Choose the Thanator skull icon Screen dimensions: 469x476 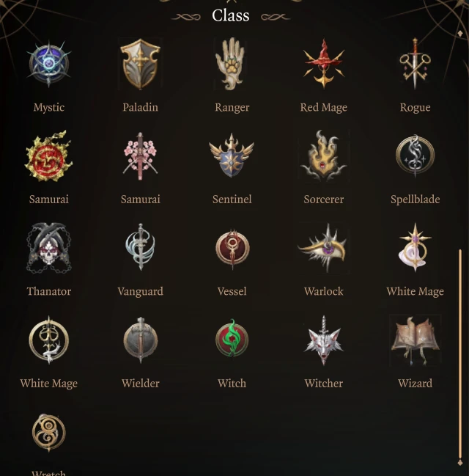point(49,248)
